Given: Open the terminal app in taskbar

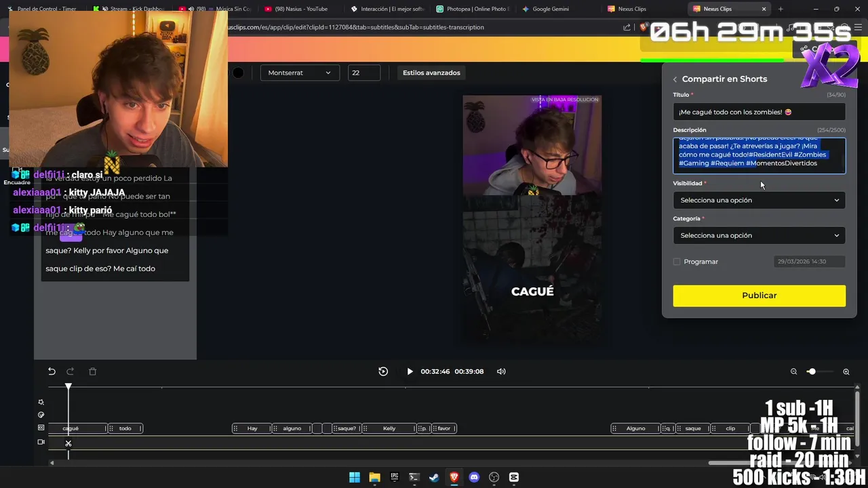Looking at the screenshot, I should 414,477.
